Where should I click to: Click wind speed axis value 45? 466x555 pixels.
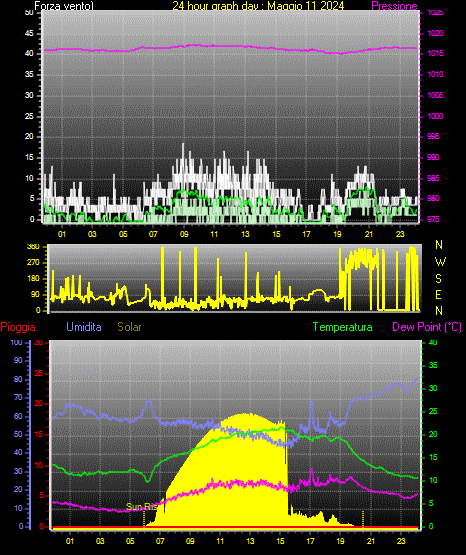click(29, 33)
